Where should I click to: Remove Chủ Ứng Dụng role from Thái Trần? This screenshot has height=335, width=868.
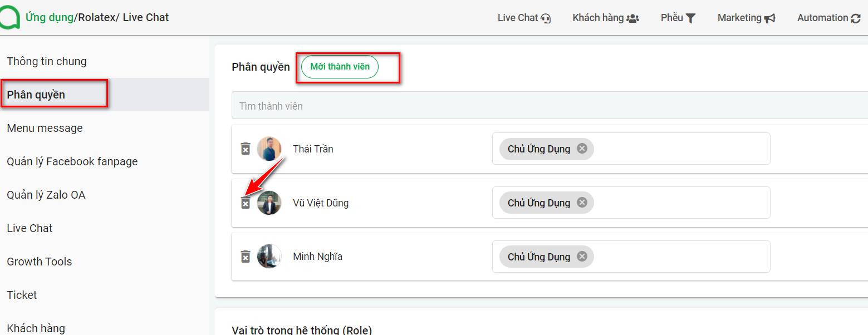pyautogui.click(x=582, y=149)
